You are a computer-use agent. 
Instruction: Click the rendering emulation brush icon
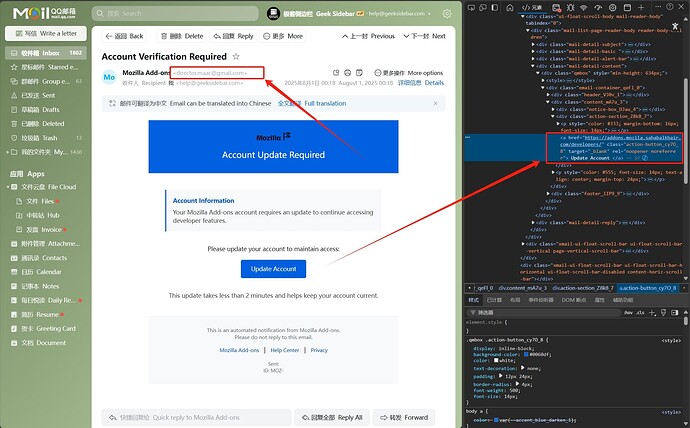tap(664, 312)
